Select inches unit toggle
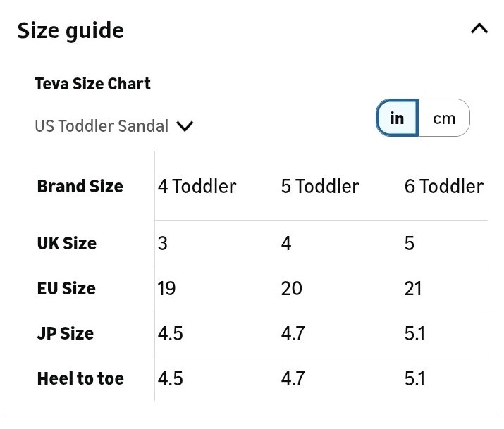Screen dimensions: 504x429 click(398, 118)
